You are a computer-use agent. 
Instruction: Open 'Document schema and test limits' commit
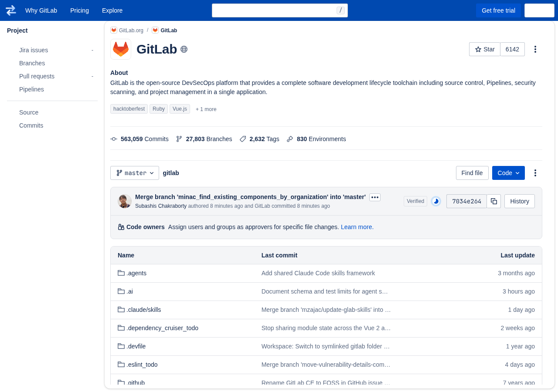tap(325, 291)
